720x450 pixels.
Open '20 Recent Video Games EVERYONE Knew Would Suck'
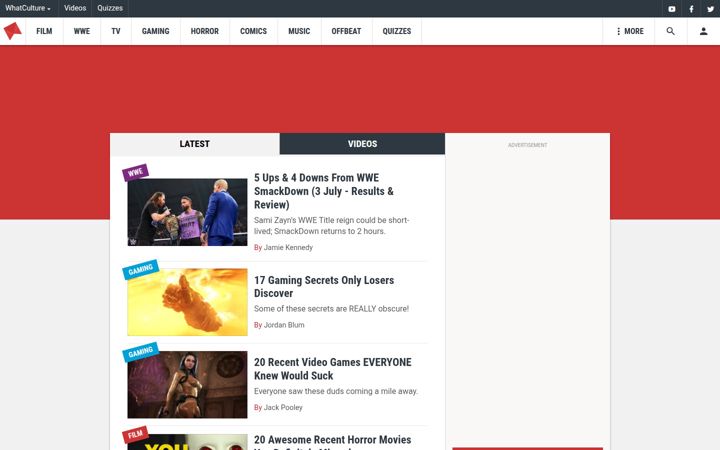[332, 369]
